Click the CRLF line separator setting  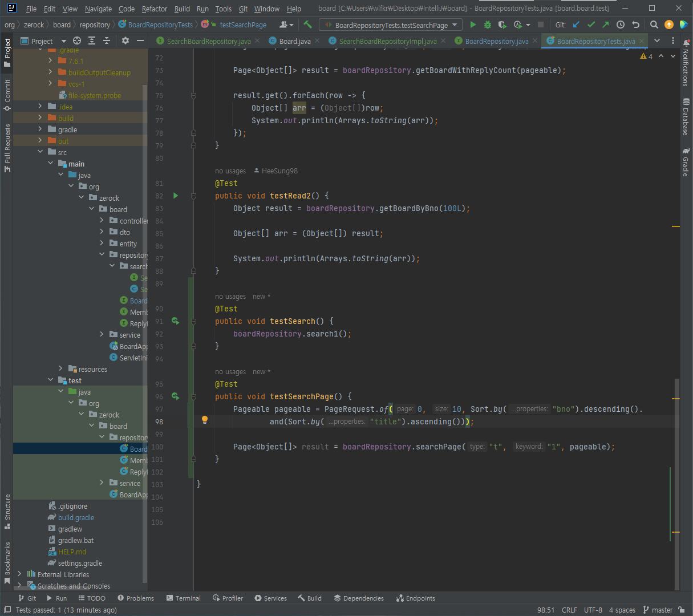pyautogui.click(x=569, y=610)
